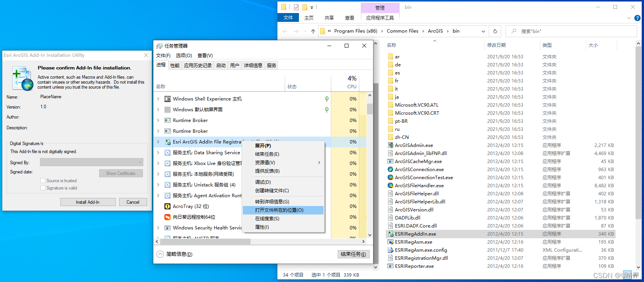
Task: Collapse to 简略信息(D) view
Action: click(x=174, y=254)
